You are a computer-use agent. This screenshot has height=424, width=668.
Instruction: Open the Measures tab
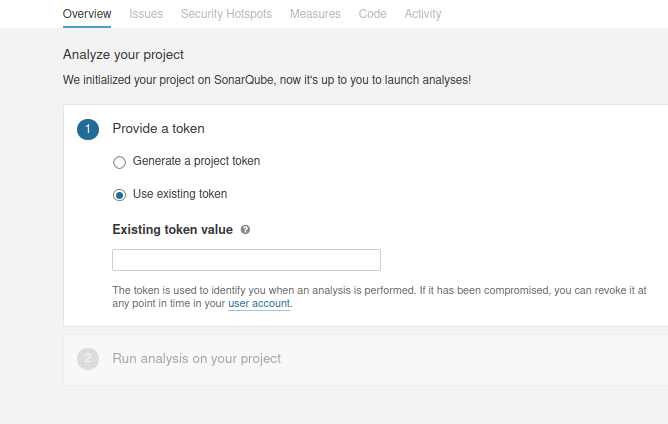(x=315, y=14)
